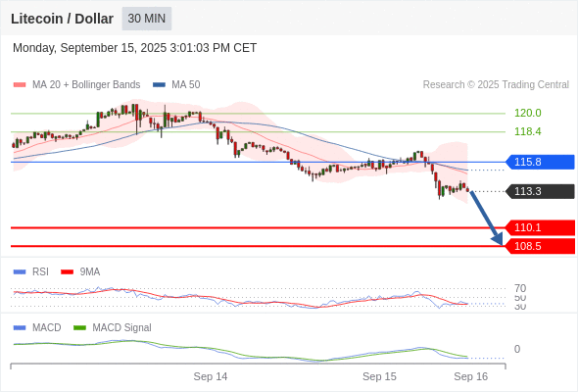The height and width of the screenshot is (392, 578).
Task: Click the blue MA 50 legend swatch
Action: point(159,85)
